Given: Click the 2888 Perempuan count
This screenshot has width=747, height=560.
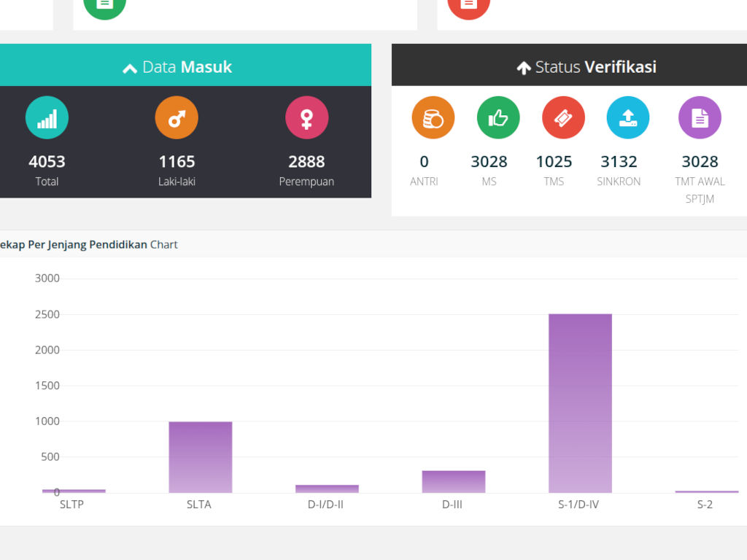Looking at the screenshot, I should [x=306, y=162].
